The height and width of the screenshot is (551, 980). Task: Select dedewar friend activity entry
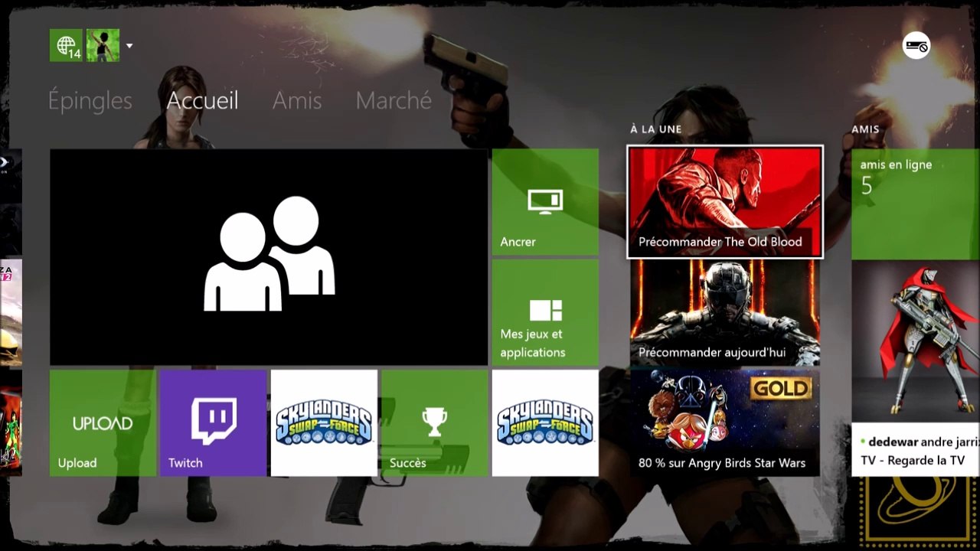tap(916, 451)
